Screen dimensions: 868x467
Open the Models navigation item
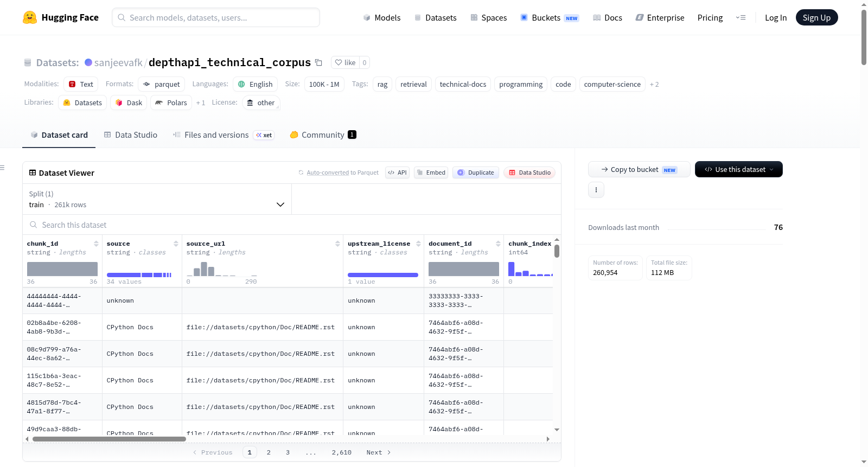(x=382, y=17)
